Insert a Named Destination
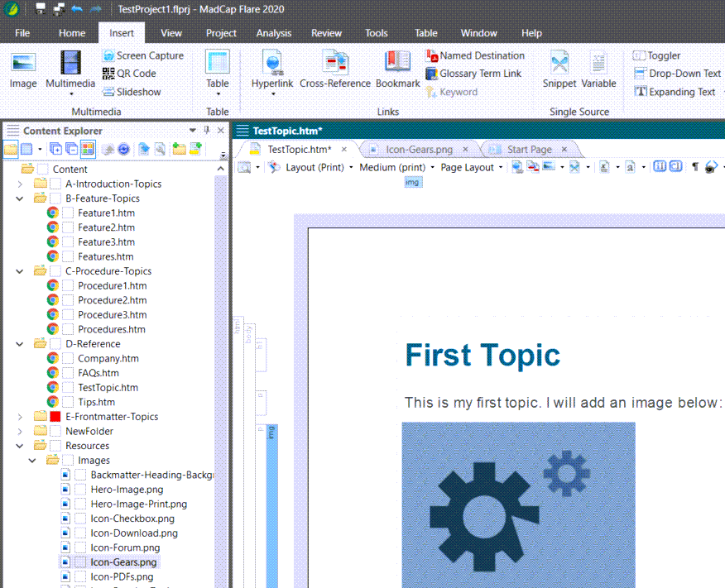Viewport: 725px width, 588px height. 475,55
